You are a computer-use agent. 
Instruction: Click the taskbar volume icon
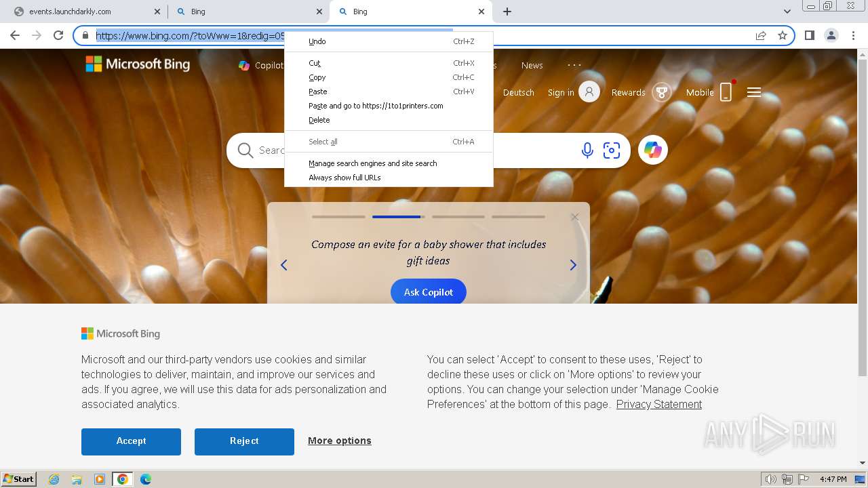(x=771, y=479)
